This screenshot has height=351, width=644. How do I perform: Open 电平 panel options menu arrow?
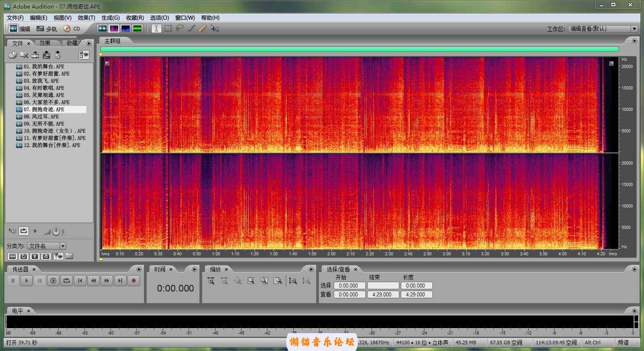634,310
